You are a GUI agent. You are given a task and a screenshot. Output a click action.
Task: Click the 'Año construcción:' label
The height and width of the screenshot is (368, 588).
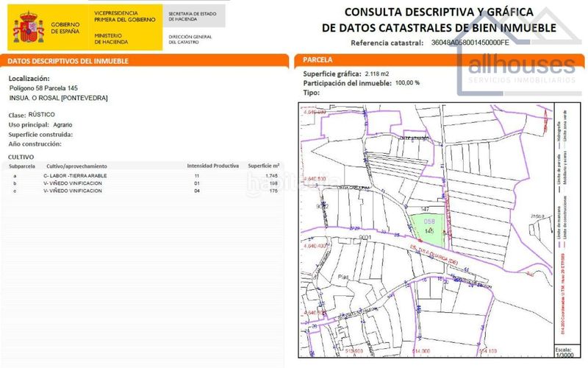click(35, 144)
